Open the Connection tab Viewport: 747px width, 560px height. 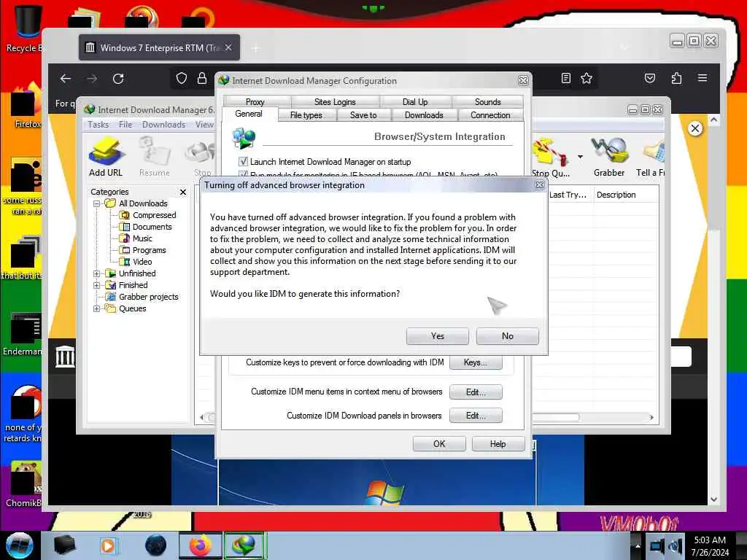click(x=490, y=115)
